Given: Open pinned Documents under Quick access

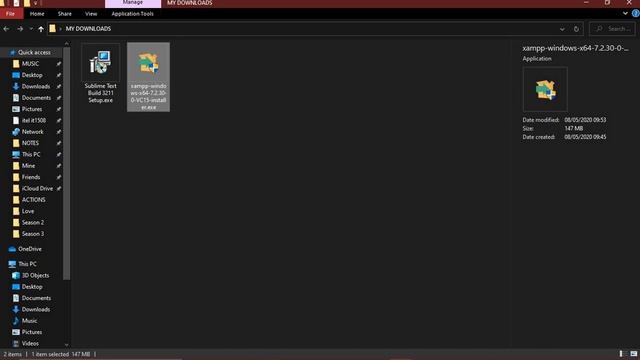Looking at the screenshot, I should [36, 98].
